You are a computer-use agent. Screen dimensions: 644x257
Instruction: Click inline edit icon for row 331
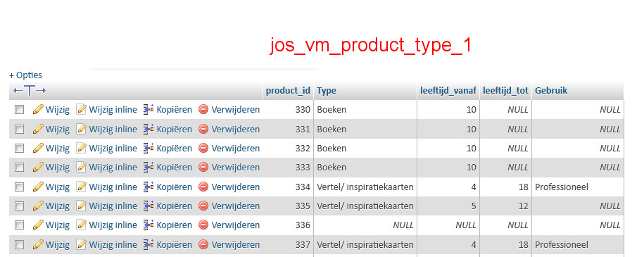point(82,129)
